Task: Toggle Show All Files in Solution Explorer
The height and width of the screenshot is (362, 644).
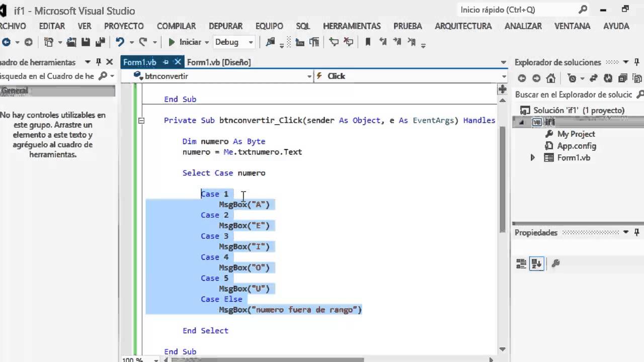Action: click(x=637, y=78)
